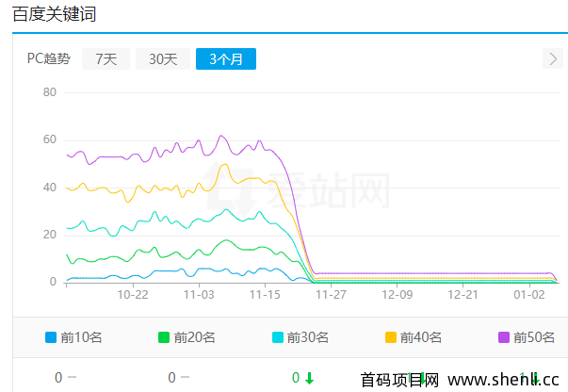This screenshot has width=568, height=392.
Task: Toggle the 前40名 yellow legend swatch
Action: click(391, 337)
